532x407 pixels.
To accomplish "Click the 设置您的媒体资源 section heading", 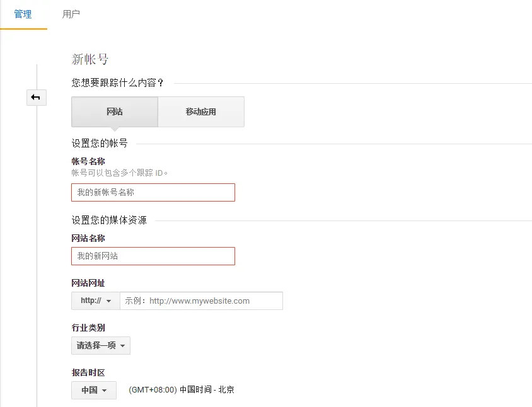I will [109, 220].
